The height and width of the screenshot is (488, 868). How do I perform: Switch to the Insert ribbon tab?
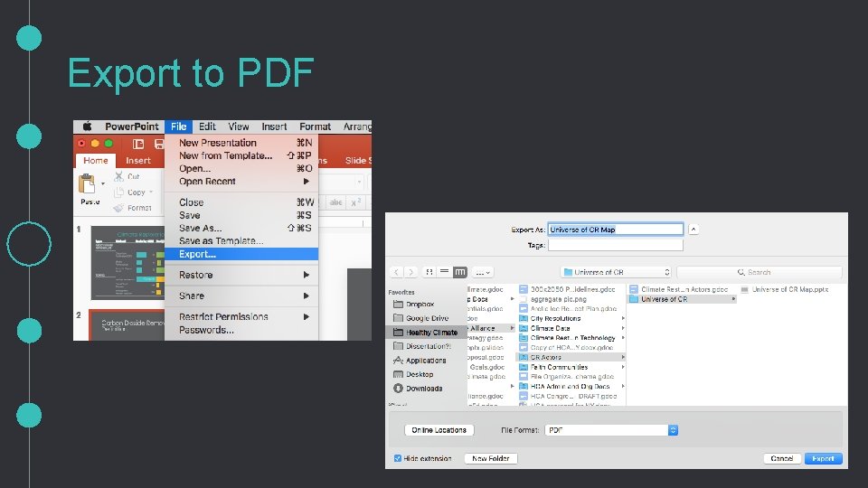(x=138, y=161)
